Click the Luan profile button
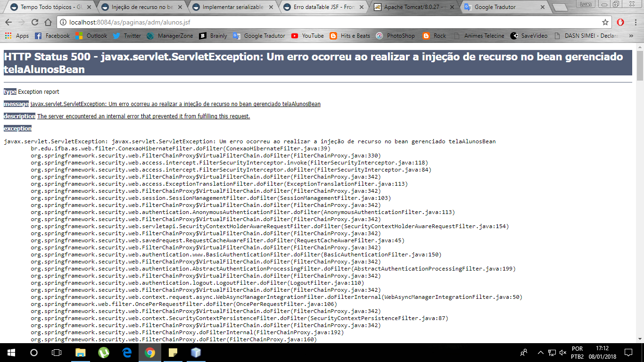Screen dimensions: 644x362 [586, 4]
